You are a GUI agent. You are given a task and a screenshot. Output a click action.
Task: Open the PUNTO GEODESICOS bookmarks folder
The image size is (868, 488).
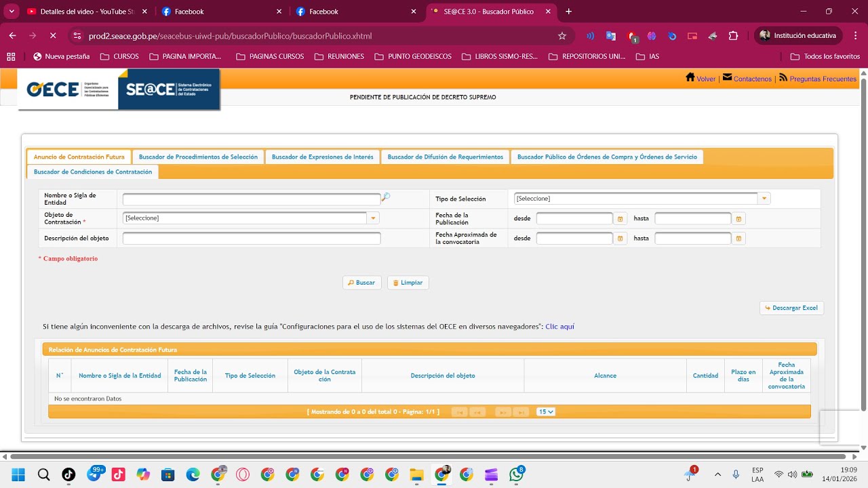tap(412, 56)
